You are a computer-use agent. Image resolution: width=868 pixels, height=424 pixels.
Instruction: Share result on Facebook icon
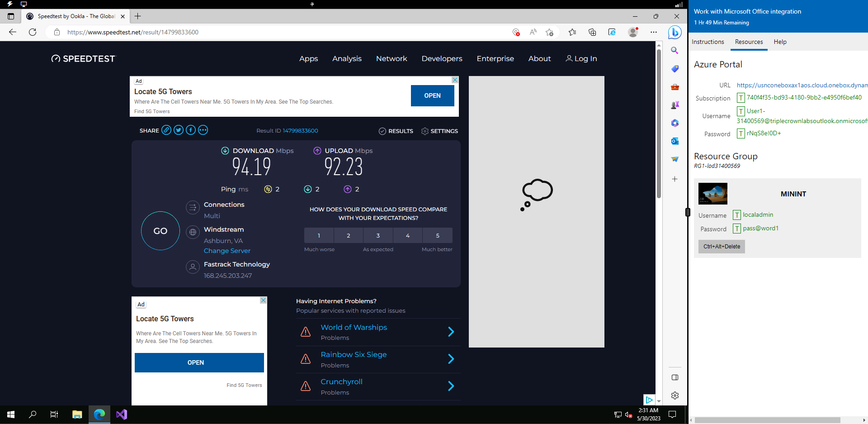click(x=191, y=130)
